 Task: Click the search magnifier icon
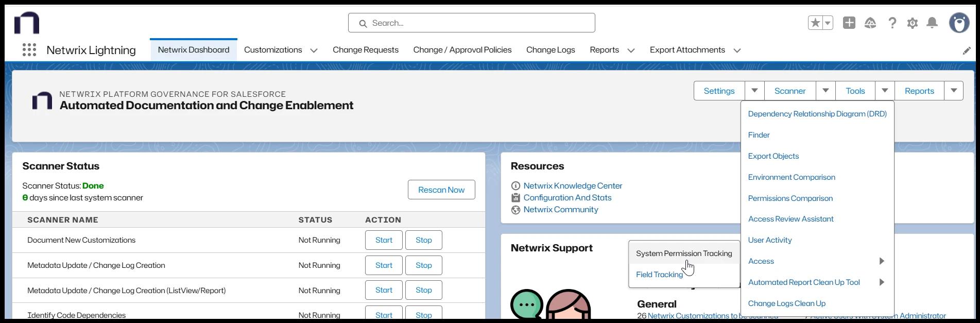point(363,23)
